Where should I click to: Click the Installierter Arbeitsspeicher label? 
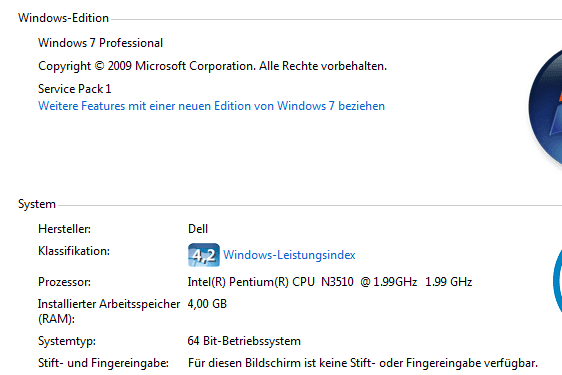[x=109, y=311]
